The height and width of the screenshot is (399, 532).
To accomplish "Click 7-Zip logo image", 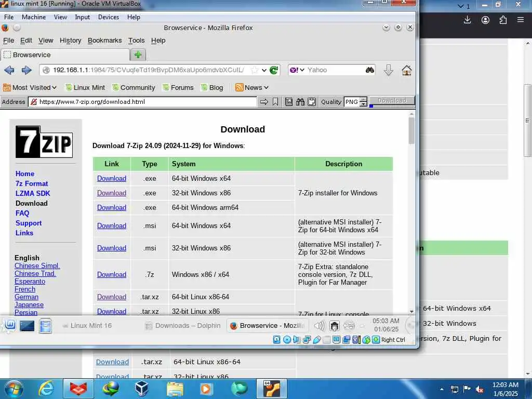I will pyautogui.click(x=44, y=141).
